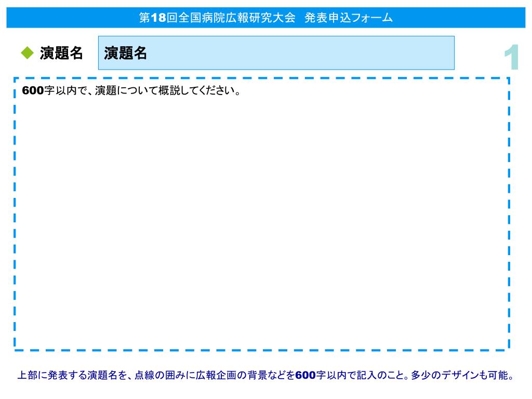Click the green diamond bullet beside 演題名
The image size is (532, 399).
[27, 53]
